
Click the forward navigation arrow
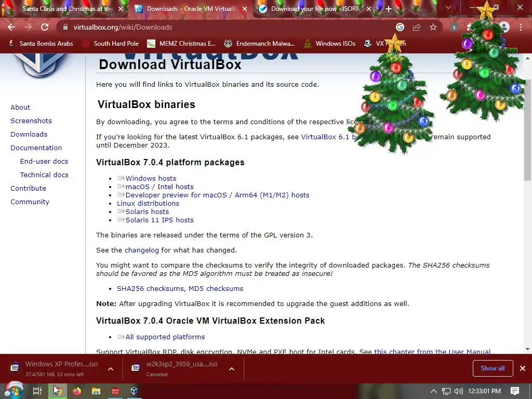28,27
